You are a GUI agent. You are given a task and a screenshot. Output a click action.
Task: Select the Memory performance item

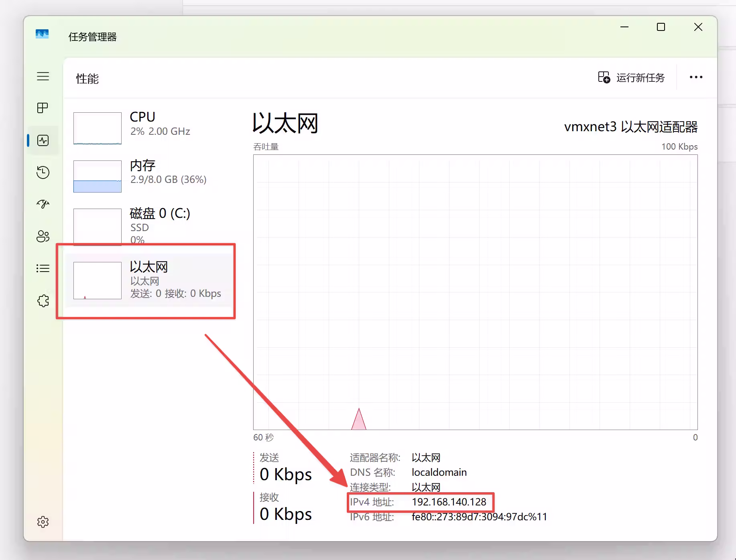point(148,176)
